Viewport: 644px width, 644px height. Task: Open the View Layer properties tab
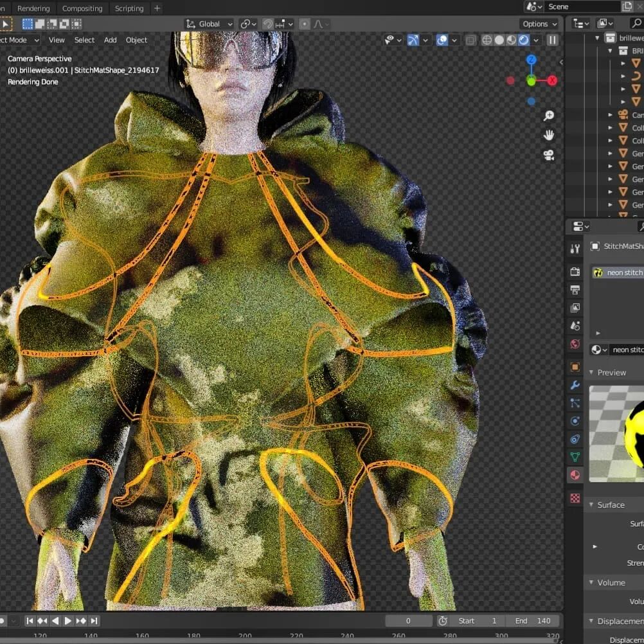pyautogui.click(x=575, y=308)
